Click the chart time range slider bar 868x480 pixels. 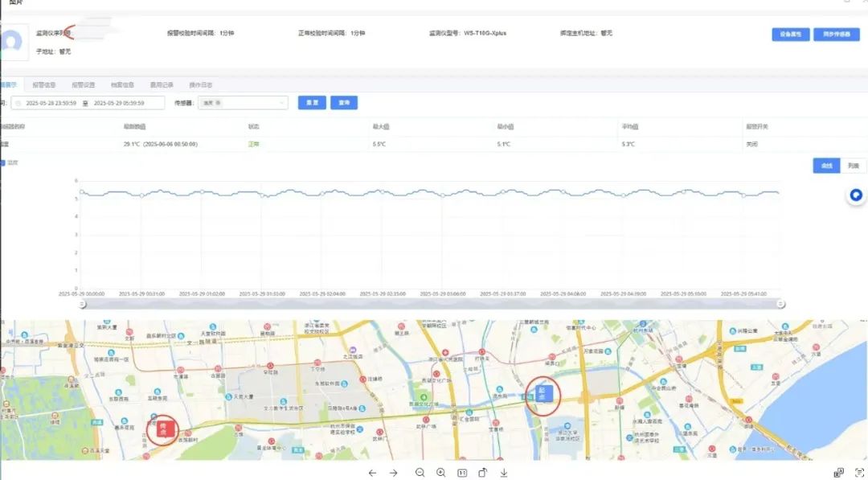tap(430, 304)
